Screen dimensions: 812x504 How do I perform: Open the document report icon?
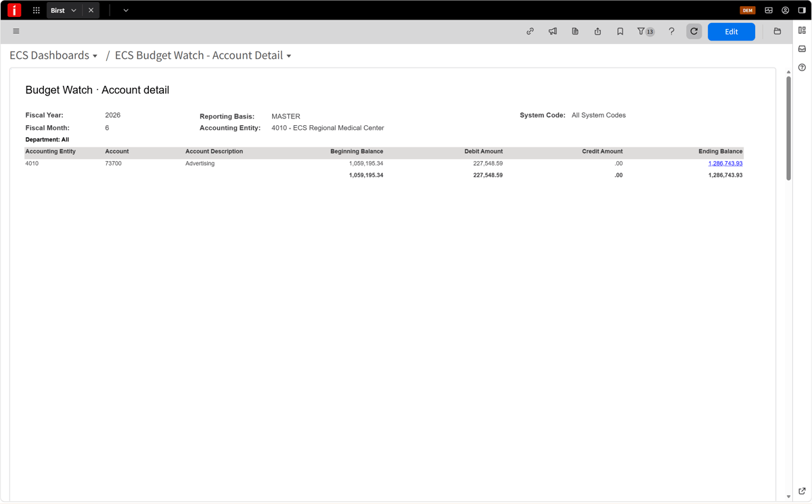click(x=575, y=31)
